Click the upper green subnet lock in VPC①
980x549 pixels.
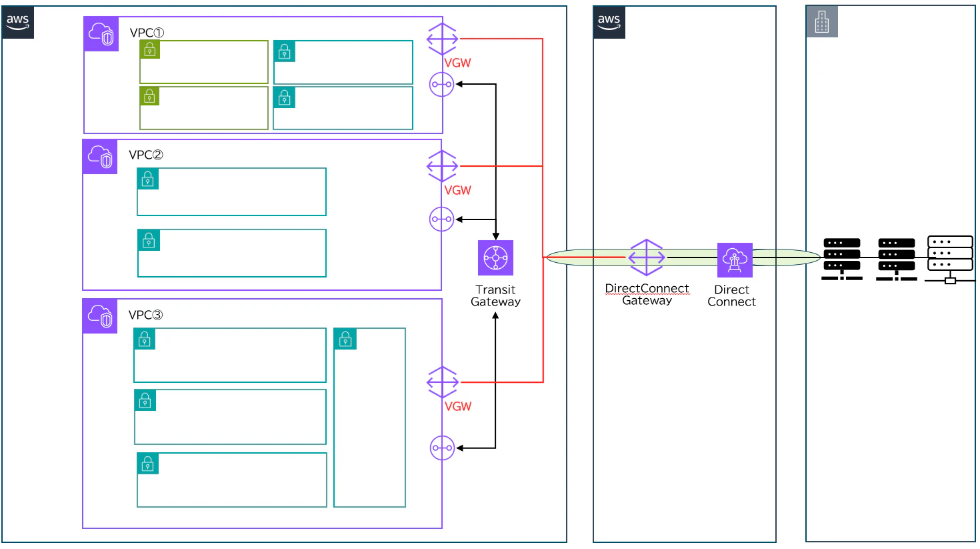150,49
